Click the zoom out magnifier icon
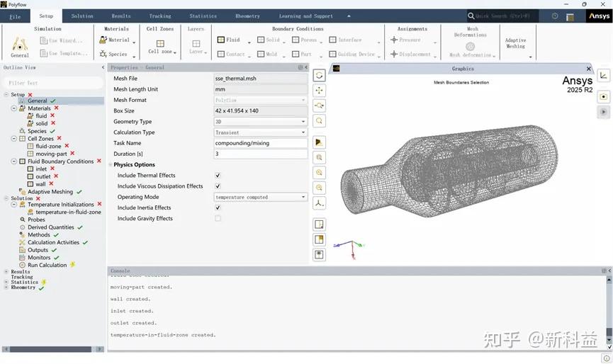Screen dimensions: 613x364 (319, 188)
